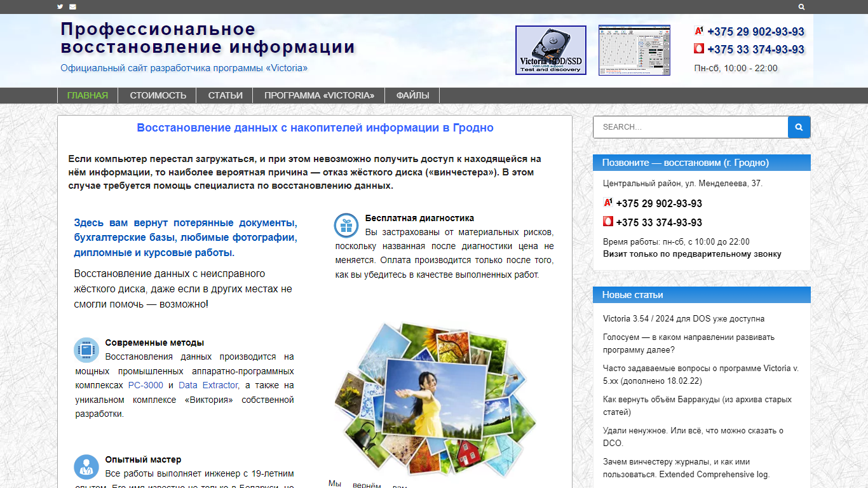Click the Современные методы heading
This screenshot has width=868, height=488.
(154, 342)
